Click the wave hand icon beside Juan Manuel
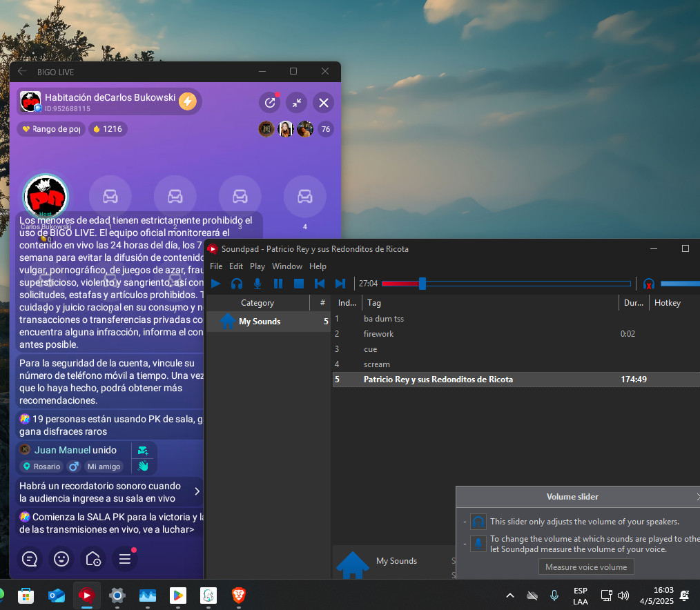 [x=143, y=466]
